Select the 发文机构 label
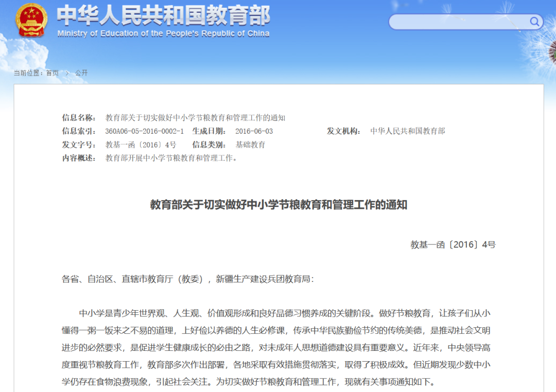 (343, 131)
